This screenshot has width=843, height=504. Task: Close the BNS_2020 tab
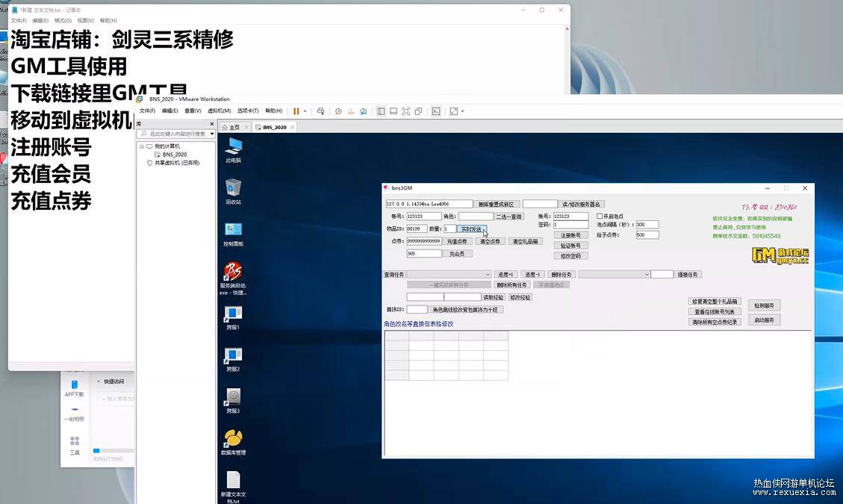pyautogui.click(x=293, y=128)
